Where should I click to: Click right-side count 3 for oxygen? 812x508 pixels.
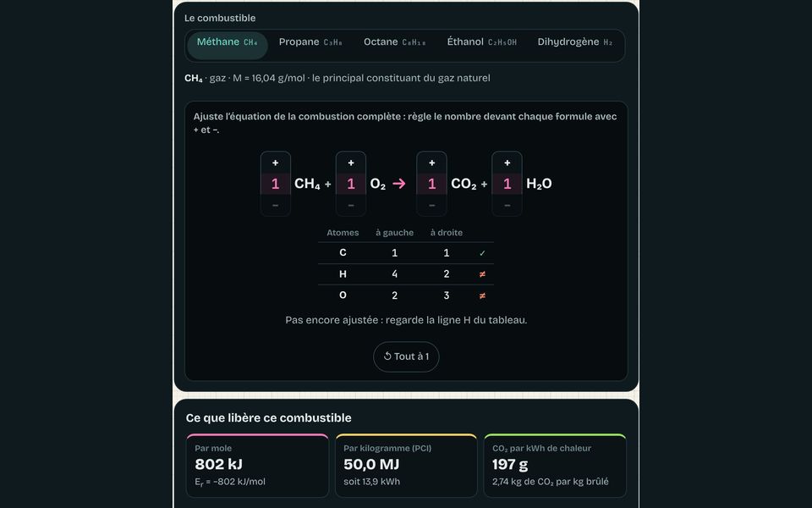pyautogui.click(x=447, y=295)
